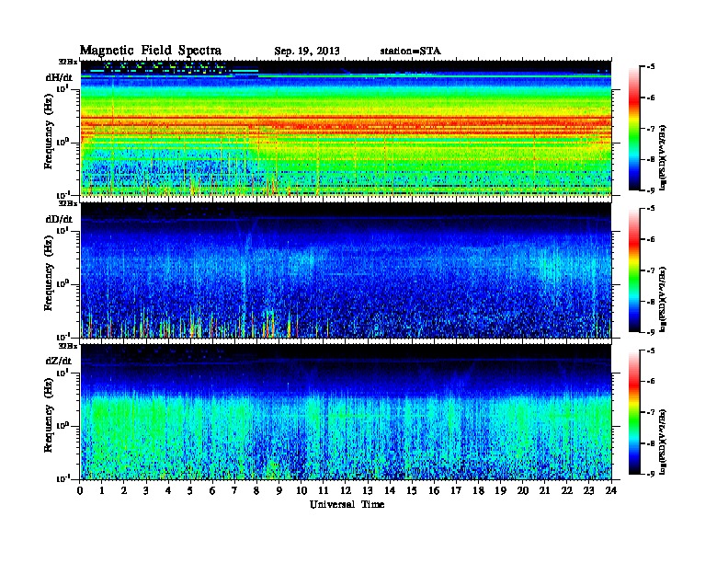
Task: Click the dZ/dt panel color scale bar
Action: point(634,412)
